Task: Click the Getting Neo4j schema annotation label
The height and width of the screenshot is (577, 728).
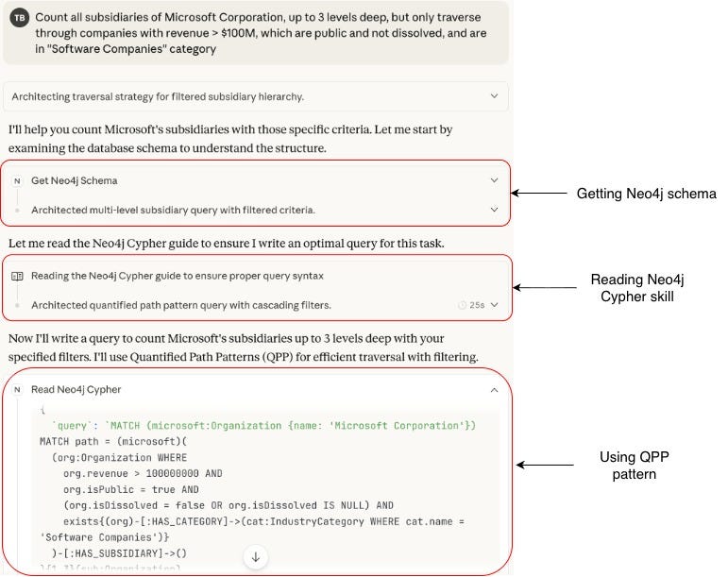Action: (646, 194)
